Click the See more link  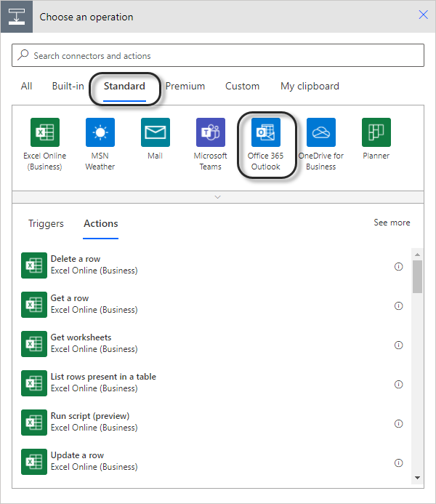[392, 223]
